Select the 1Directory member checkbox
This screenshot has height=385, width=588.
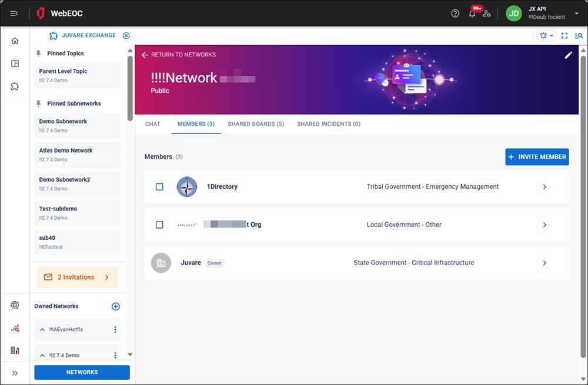159,187
